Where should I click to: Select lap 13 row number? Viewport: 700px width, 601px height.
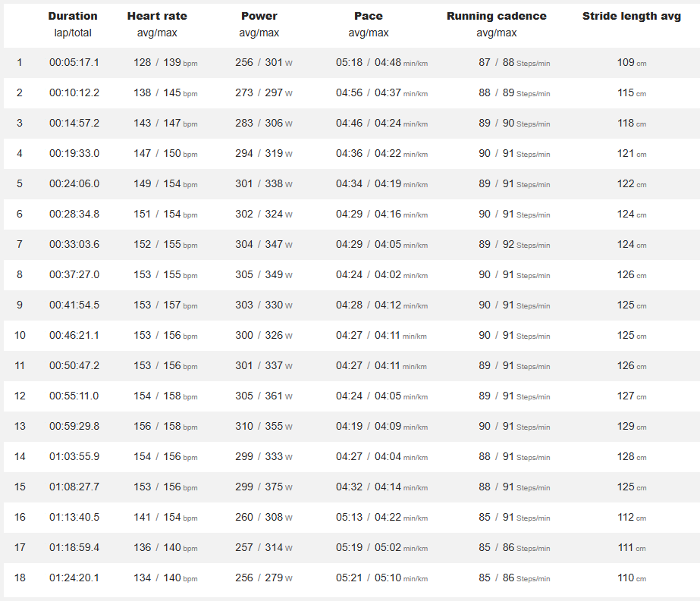click(20, 427)
